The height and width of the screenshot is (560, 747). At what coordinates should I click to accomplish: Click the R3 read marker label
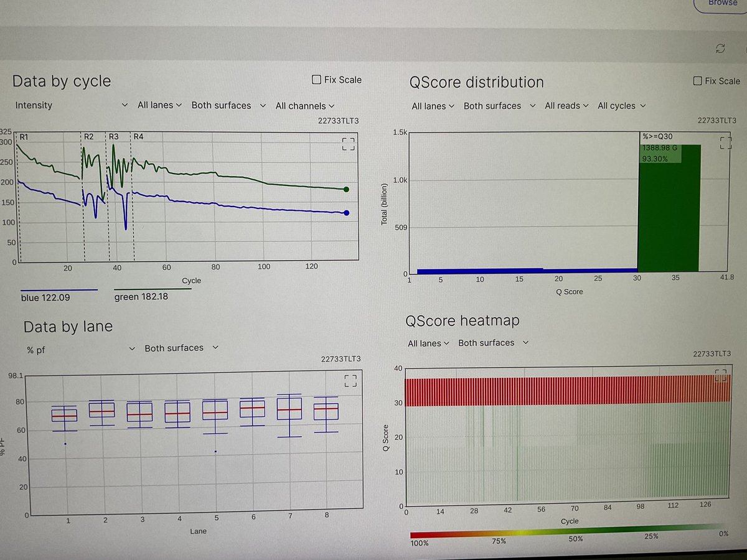click(x=114, y=136)
